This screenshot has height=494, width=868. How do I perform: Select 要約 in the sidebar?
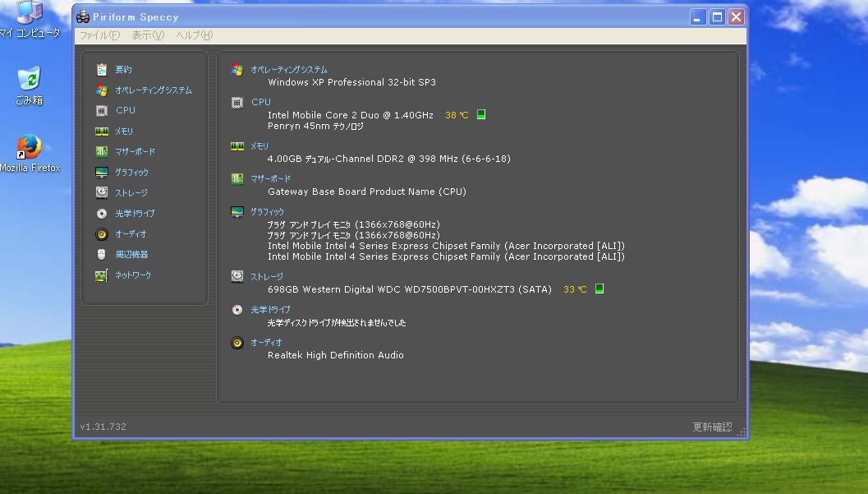pyautogui.click(x=123, y=69)
